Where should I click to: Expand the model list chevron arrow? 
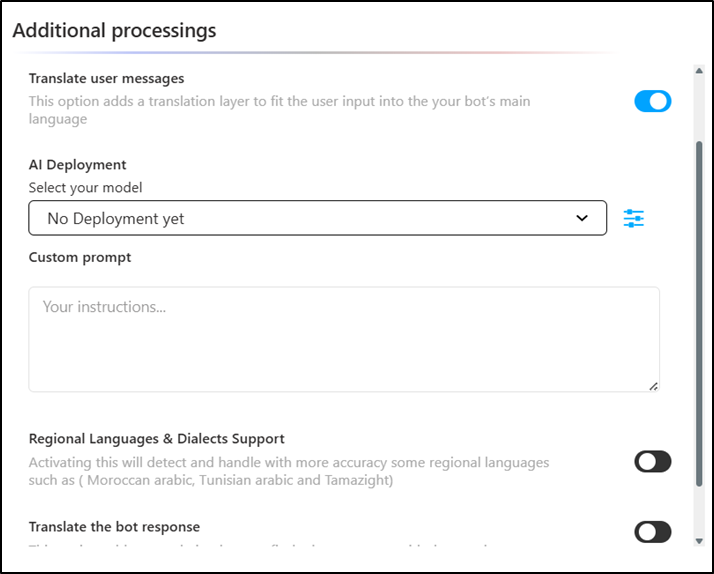581,218
